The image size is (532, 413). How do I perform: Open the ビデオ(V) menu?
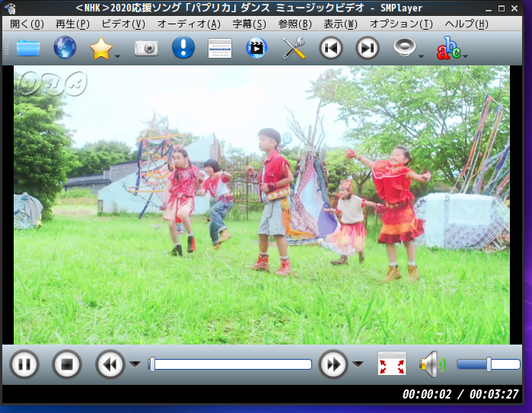pos(123,24)
